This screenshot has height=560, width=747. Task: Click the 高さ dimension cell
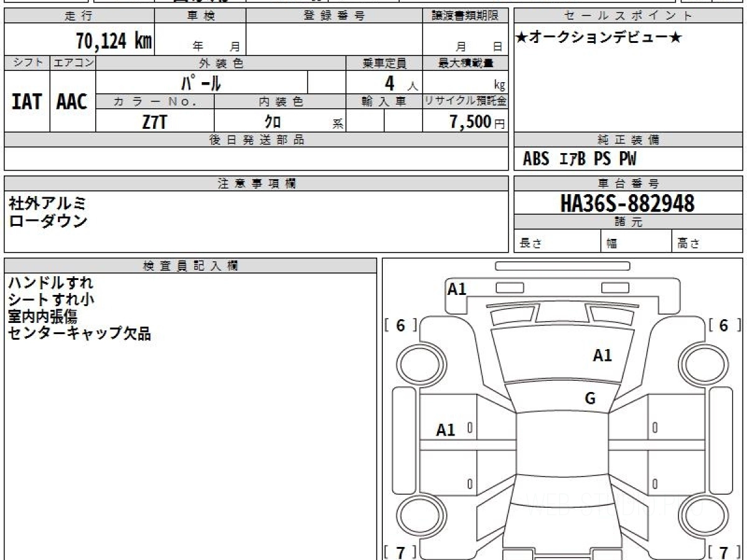pyautogui.click(x=708, y=241)
